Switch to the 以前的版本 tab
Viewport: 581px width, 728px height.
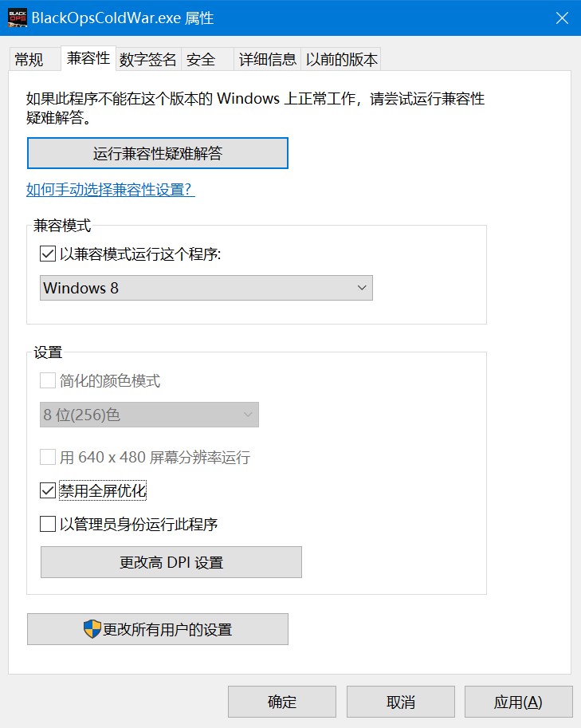[342, 59]
